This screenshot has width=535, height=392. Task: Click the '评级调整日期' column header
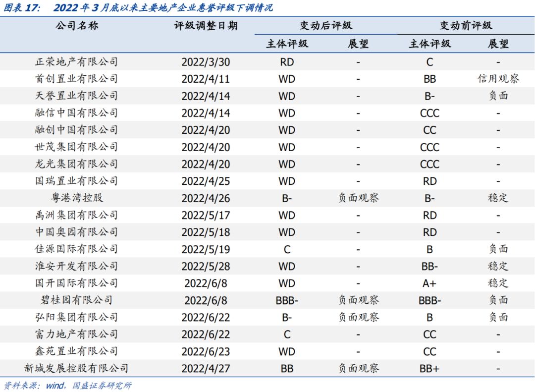tap(206, 26)
